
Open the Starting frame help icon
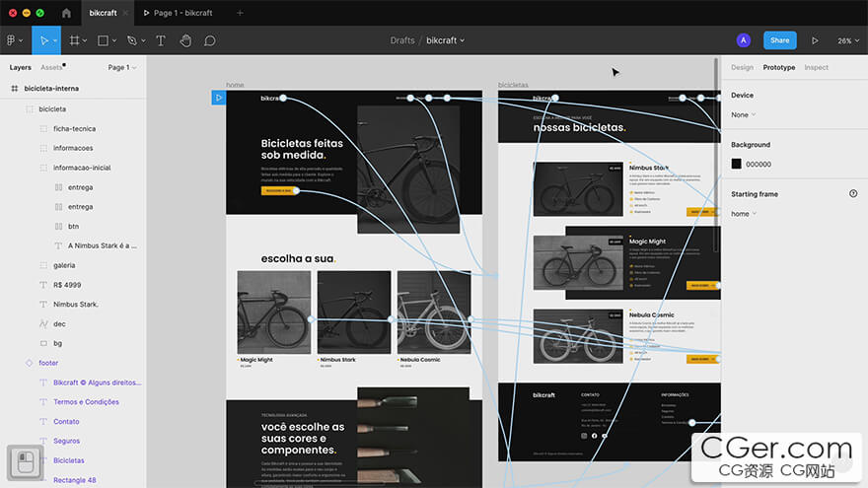tap(853, 193)
